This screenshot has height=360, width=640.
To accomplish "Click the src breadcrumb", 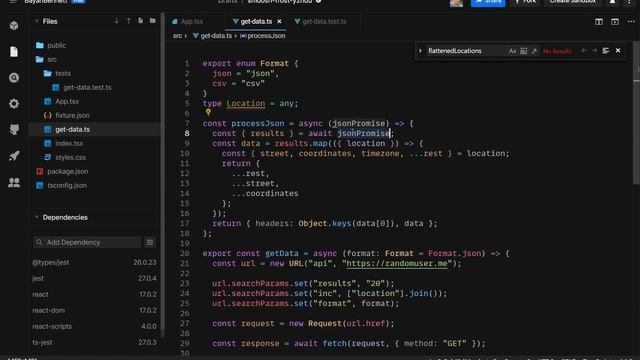I will coord(177,36).
